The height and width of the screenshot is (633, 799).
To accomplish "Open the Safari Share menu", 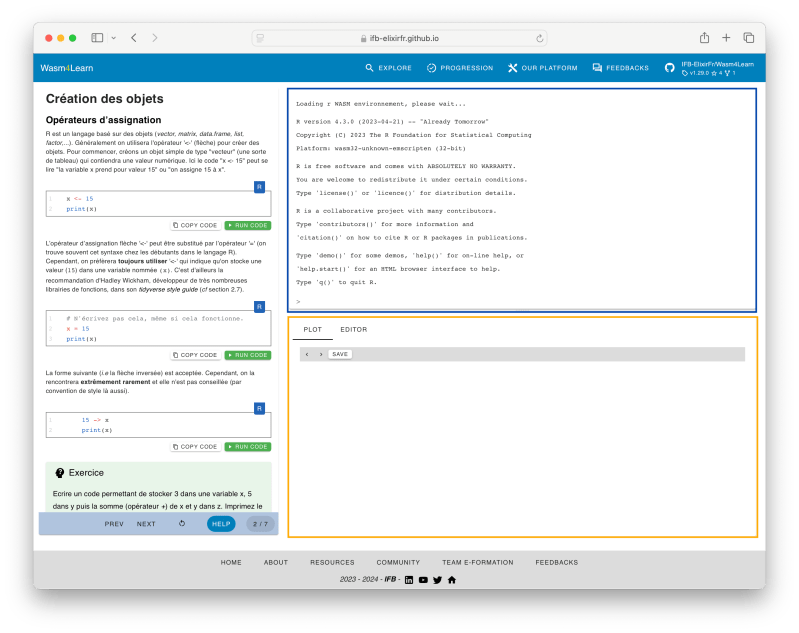I will (704, 37).
